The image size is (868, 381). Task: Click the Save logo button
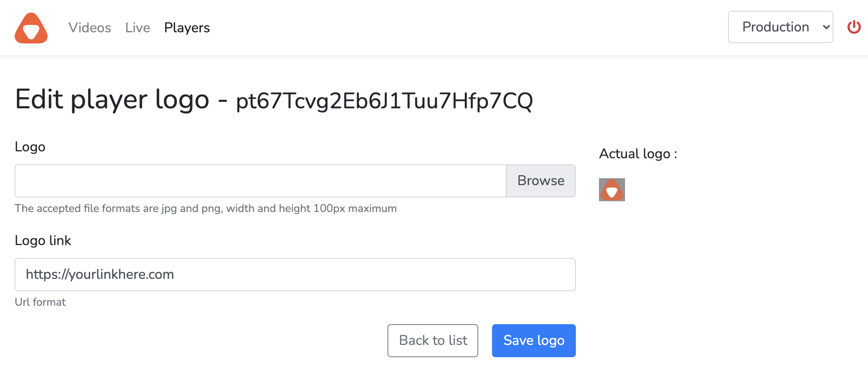point(534,341)
